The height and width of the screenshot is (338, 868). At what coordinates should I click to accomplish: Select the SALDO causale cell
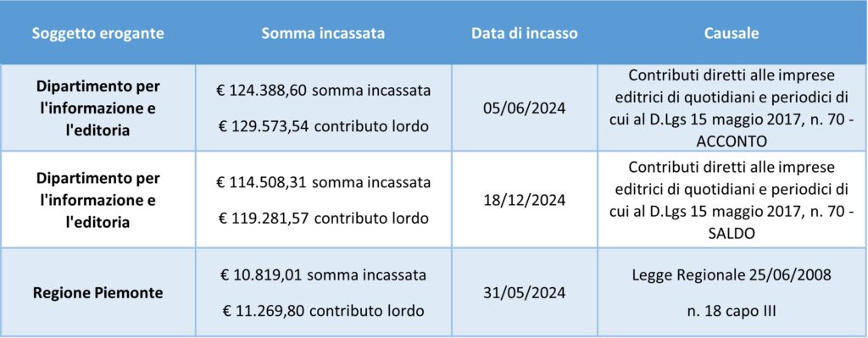(x=732, y=200)
